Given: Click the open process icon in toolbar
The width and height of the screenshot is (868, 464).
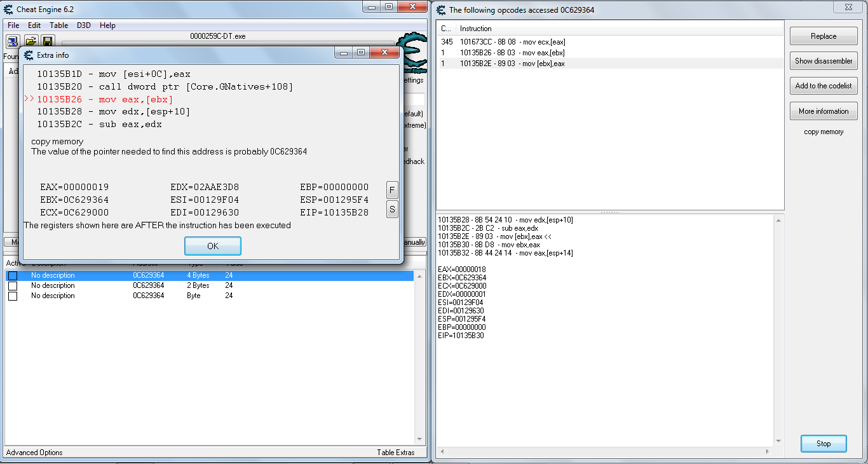Looking at the screenshot, I should 13,41.
